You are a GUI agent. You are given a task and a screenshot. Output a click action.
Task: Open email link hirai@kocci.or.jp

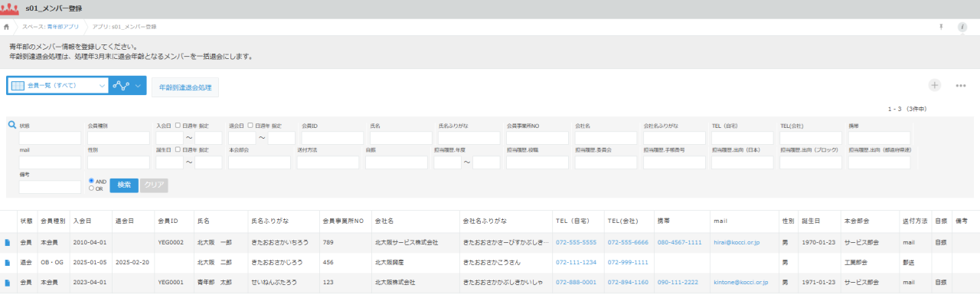[x=737, y=242]
